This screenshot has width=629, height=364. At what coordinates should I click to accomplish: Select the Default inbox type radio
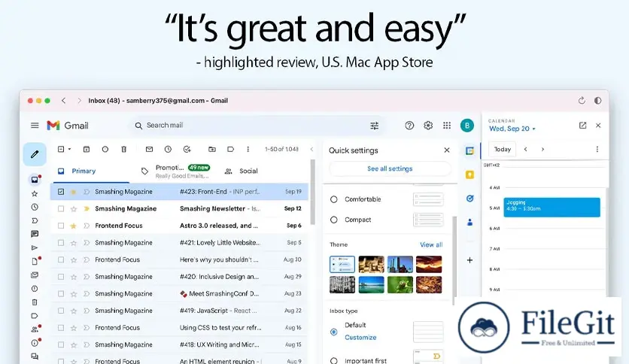[334, 332]
